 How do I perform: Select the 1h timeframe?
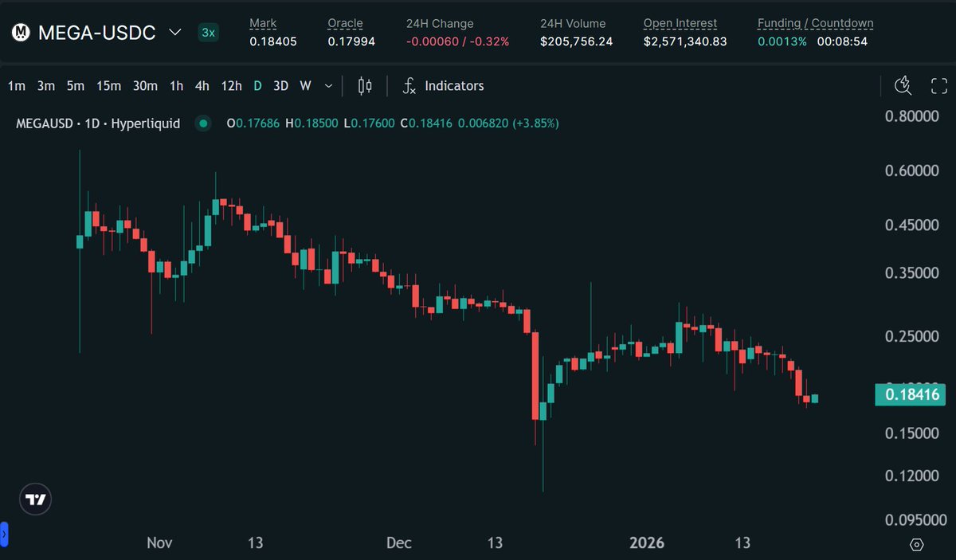[176, 86]
